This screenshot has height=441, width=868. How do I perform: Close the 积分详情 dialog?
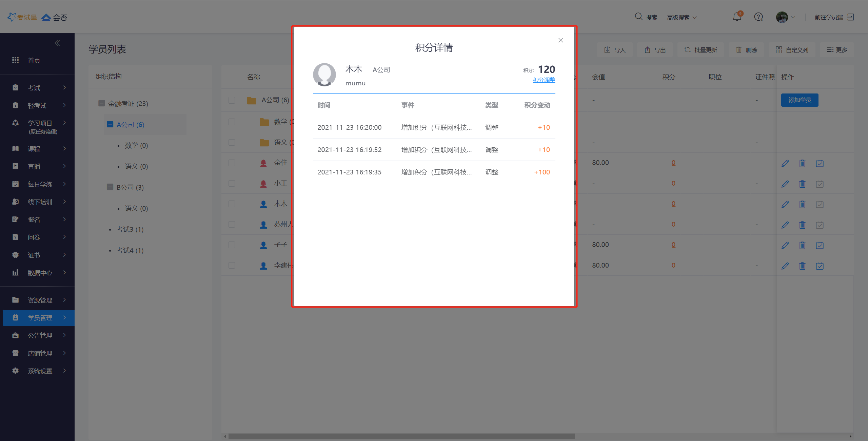(561, 40)
